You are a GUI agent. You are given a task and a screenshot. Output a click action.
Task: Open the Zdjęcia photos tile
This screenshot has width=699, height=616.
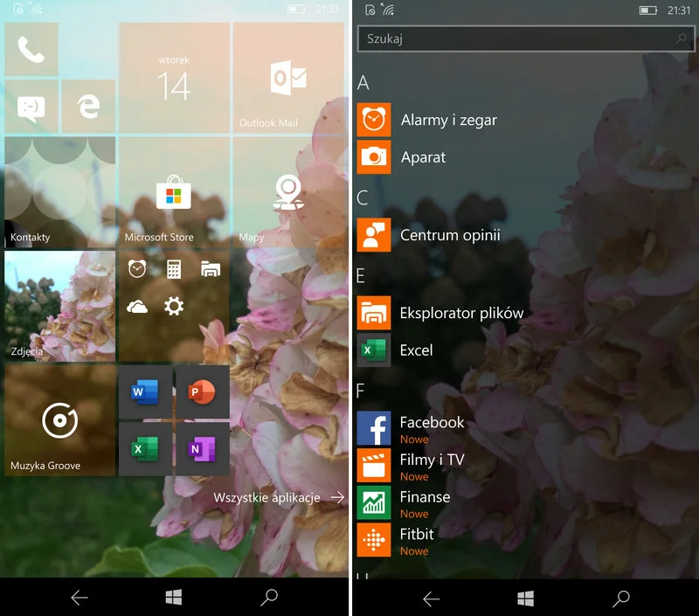[59, 306]
